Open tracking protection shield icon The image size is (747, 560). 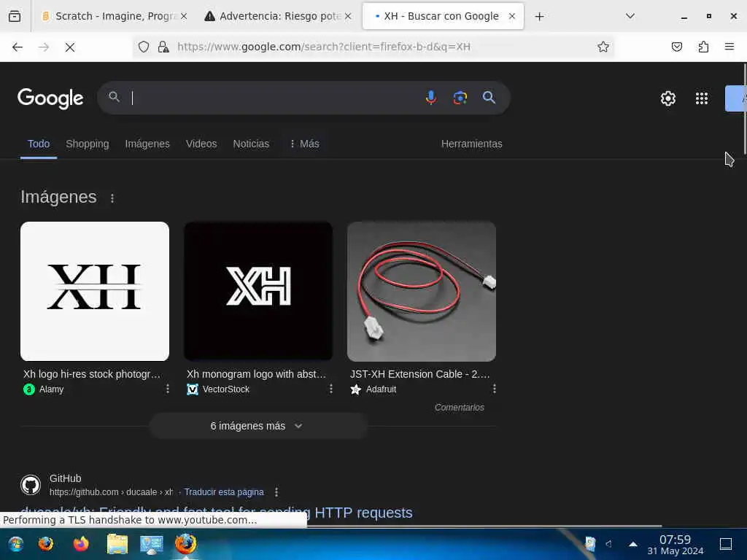144,47
